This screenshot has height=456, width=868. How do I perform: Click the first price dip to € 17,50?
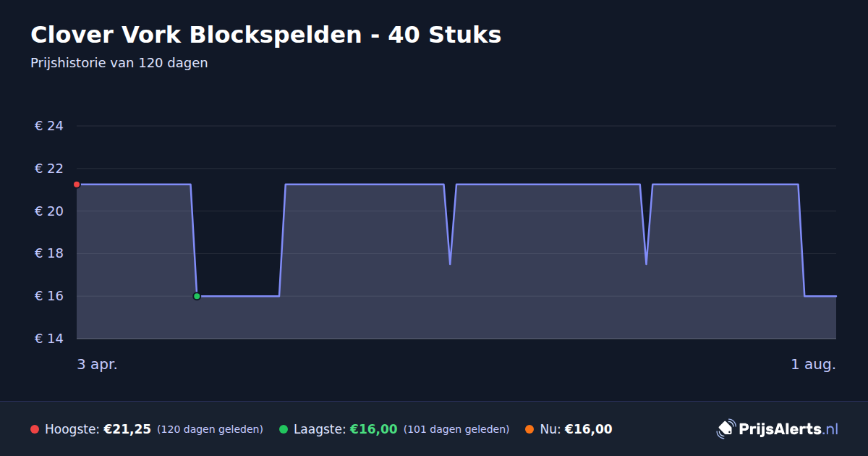point(450,263)
